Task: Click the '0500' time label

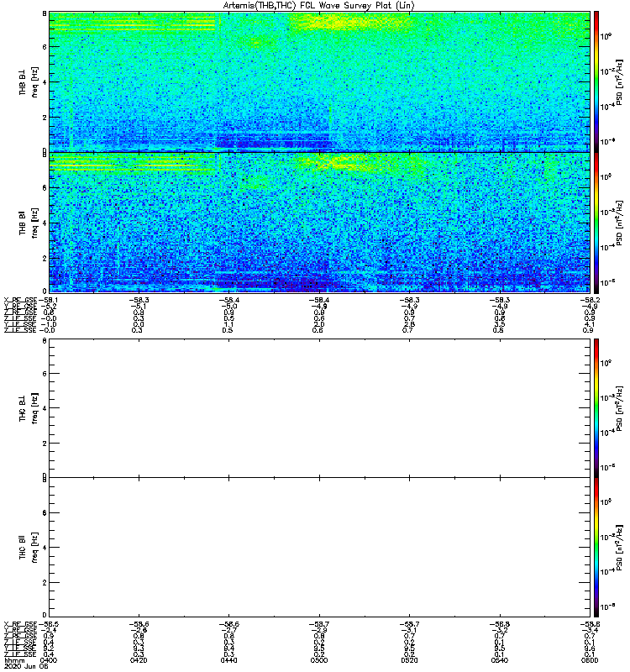Action: coord(319,660)
